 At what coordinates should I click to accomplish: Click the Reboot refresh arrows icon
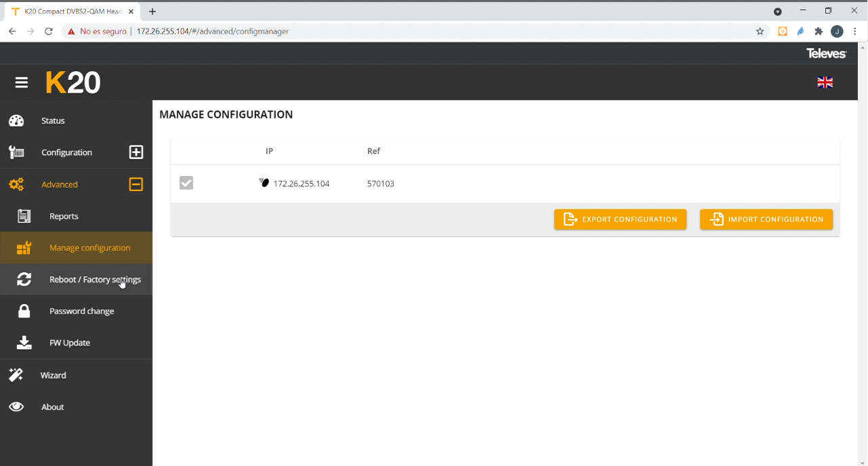24,279
